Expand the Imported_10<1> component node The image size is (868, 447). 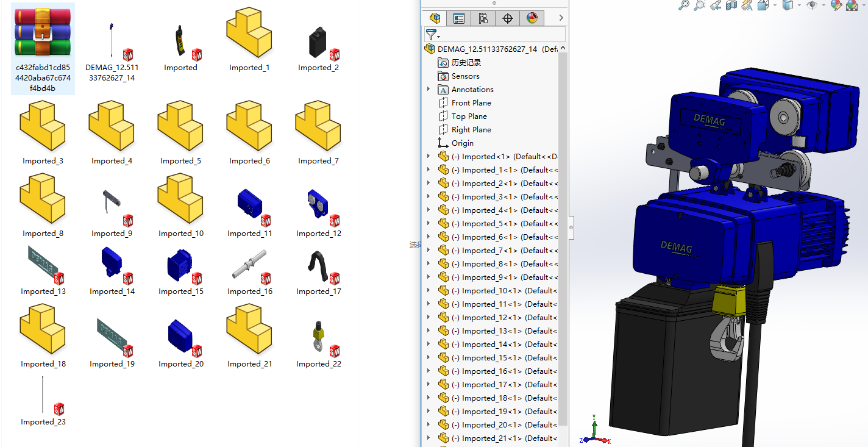coord(429,290)
